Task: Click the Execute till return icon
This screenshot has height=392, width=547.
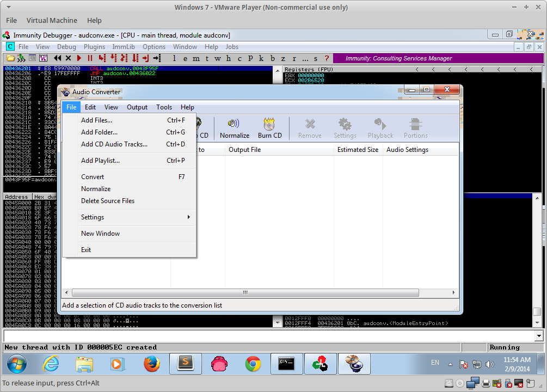Action: click(x=146, y=58)
